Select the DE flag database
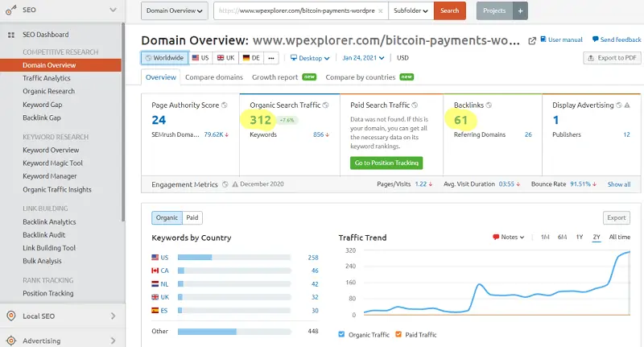644x347 pixels. [x=251, y=58]
